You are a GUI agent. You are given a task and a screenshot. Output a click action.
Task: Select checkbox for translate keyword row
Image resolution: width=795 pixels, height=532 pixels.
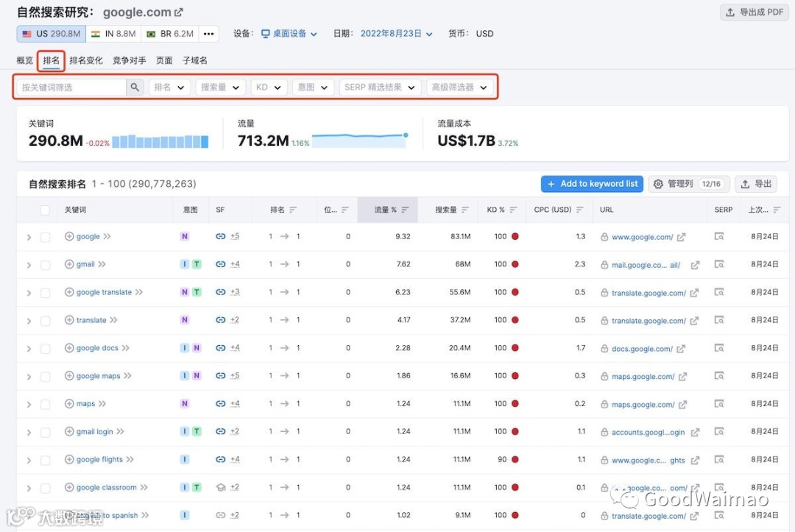pyautogui.click(x=45, y=321)
